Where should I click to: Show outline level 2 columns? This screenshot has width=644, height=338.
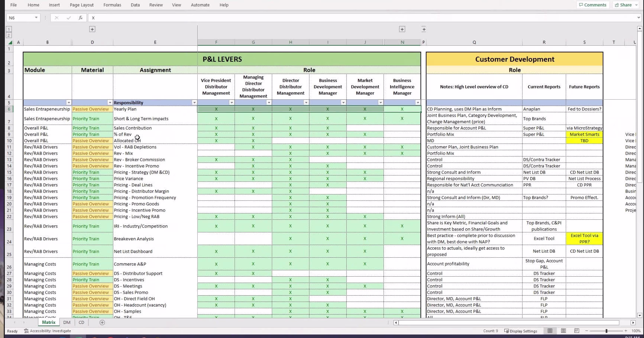click(9, 35)
